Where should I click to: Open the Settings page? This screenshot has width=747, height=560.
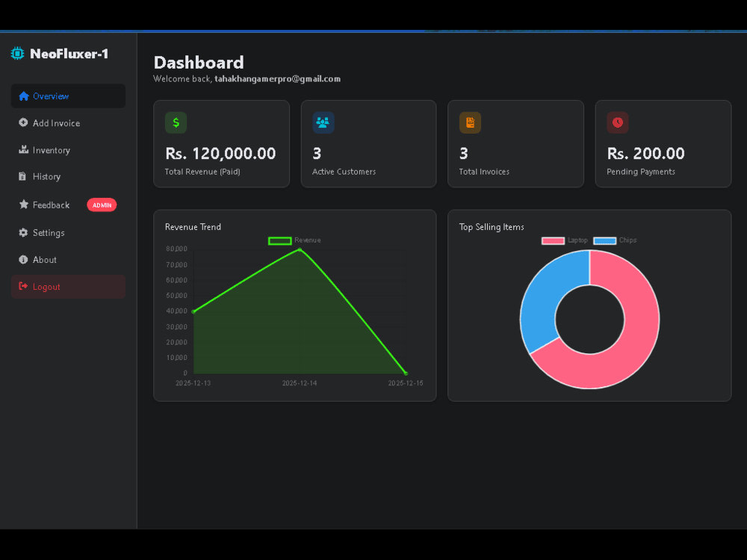[68, 233]
